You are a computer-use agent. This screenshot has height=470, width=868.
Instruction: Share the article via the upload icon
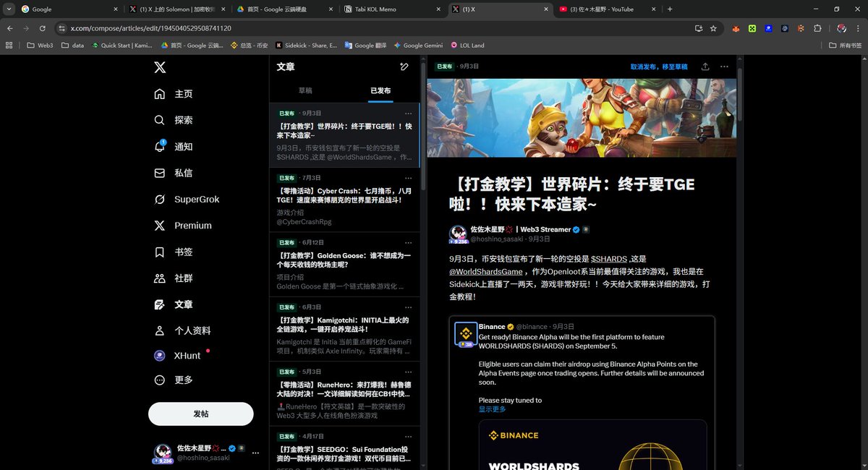click(705, 67)
